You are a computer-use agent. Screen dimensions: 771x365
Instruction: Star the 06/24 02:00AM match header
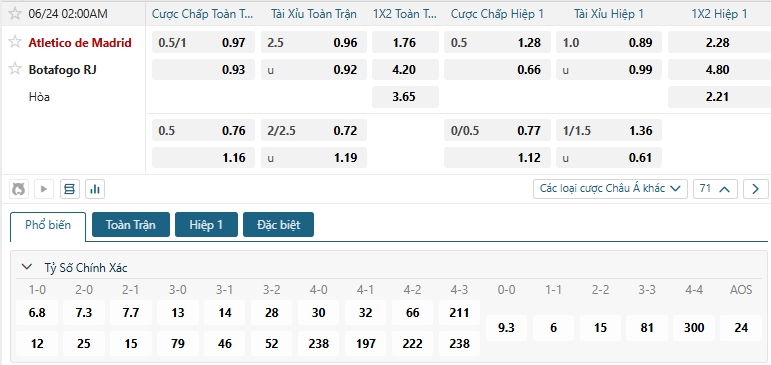tap(15, 13)
